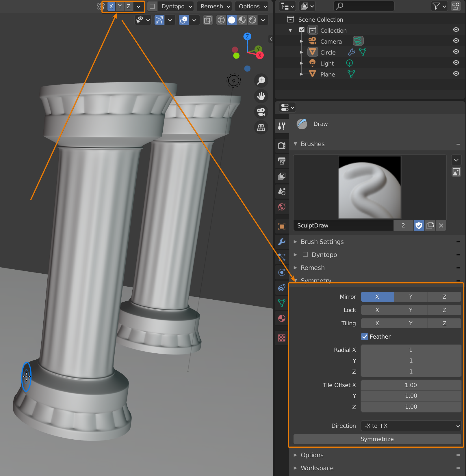
Task: Open the Direction dropdown
Action: click(411, 426)
